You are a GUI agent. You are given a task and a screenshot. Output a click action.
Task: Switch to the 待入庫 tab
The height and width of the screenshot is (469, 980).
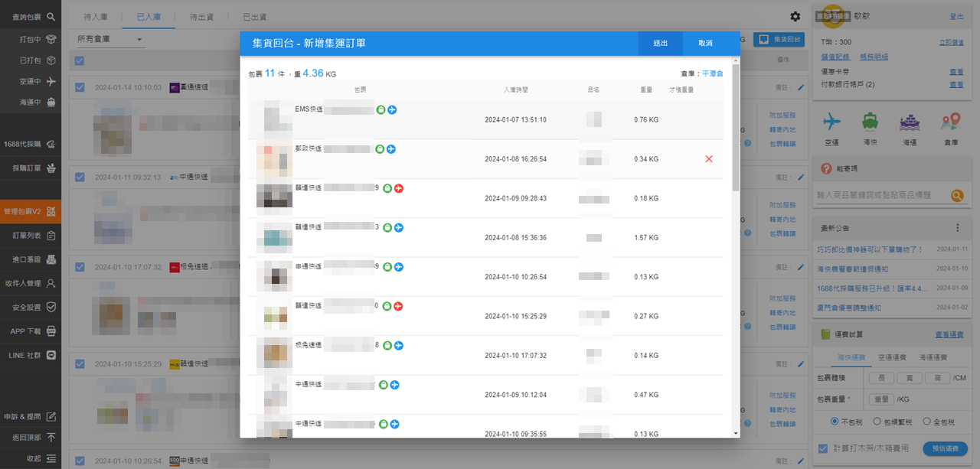(96, 16)
